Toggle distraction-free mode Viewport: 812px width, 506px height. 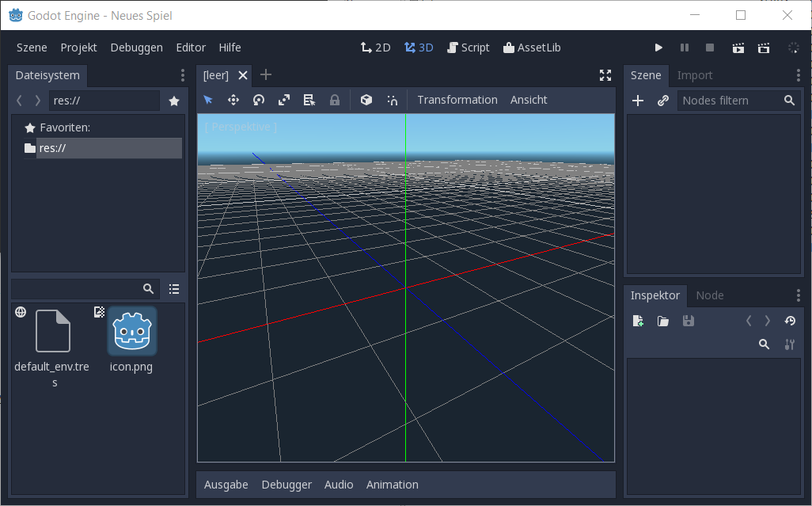[605, 75]
